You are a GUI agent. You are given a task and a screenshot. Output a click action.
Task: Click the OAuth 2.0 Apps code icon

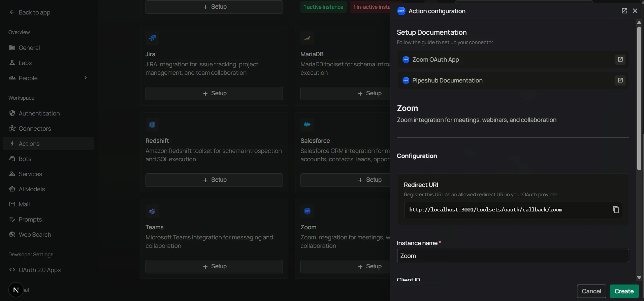[12, 270]
